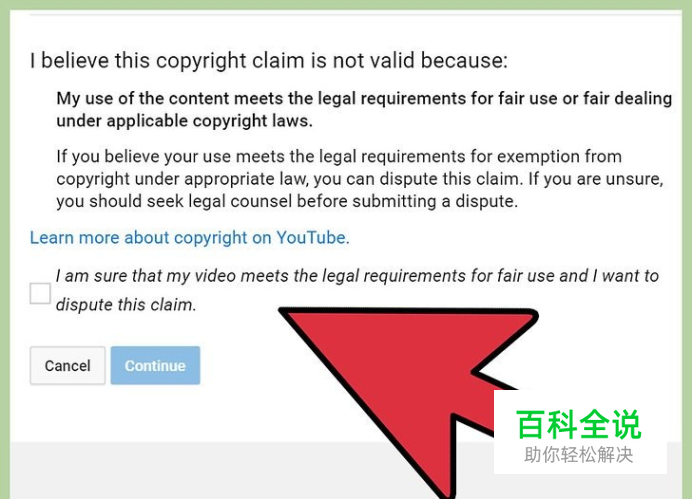Click the tip of the red arrow near the checkbox label
Viewport: 692px width, 499px height.
coord(283,311)
